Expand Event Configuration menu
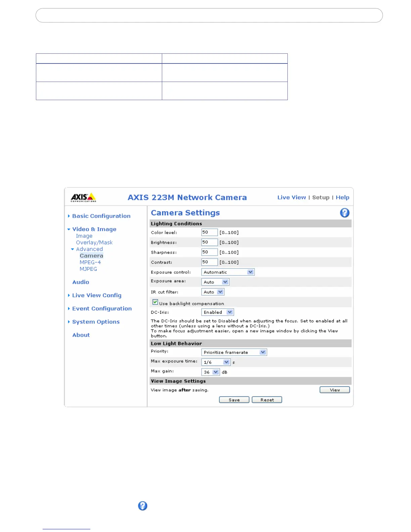Screen dimensions: 411x532 click(102, 308)
